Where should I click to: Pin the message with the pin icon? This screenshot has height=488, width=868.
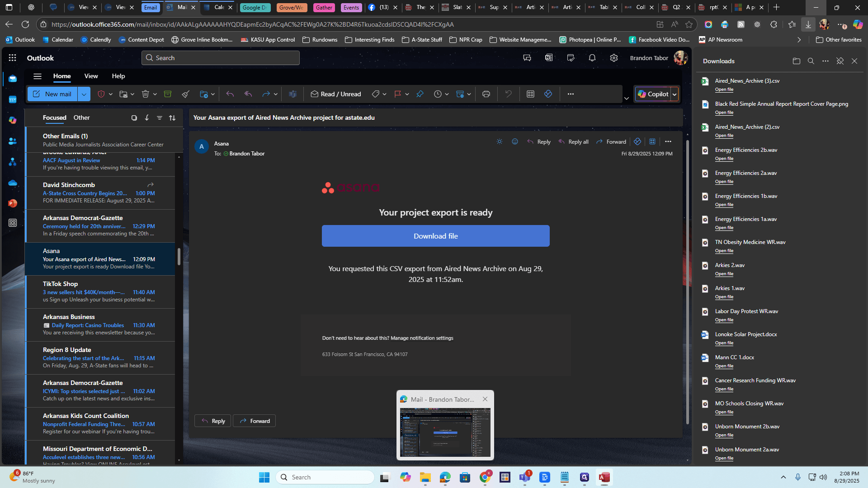pos(420,94)
